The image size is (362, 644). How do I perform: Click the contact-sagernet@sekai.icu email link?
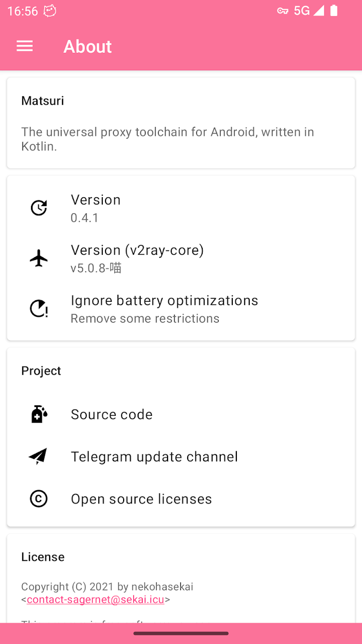[x=96, y=600]
